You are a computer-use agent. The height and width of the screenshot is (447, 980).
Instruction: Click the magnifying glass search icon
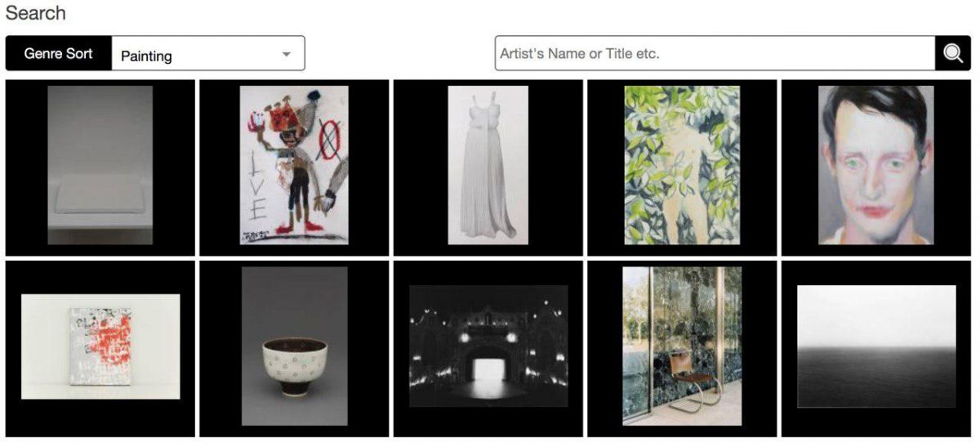pos(953,53)
